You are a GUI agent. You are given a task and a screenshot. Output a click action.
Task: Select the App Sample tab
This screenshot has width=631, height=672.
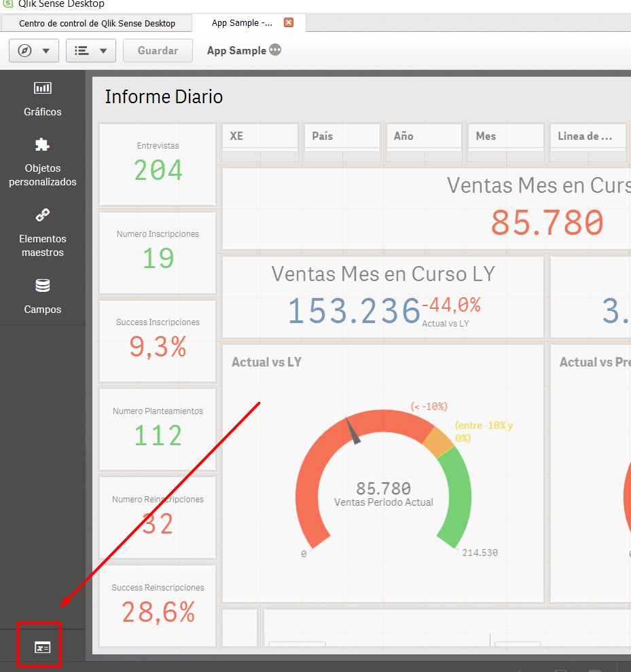coord(242,22)
